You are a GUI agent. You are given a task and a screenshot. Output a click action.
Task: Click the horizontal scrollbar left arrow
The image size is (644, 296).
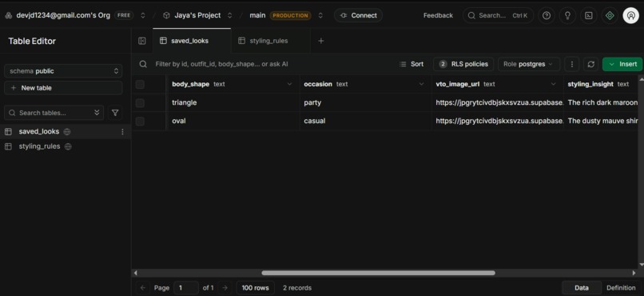(x=136, y=273)
